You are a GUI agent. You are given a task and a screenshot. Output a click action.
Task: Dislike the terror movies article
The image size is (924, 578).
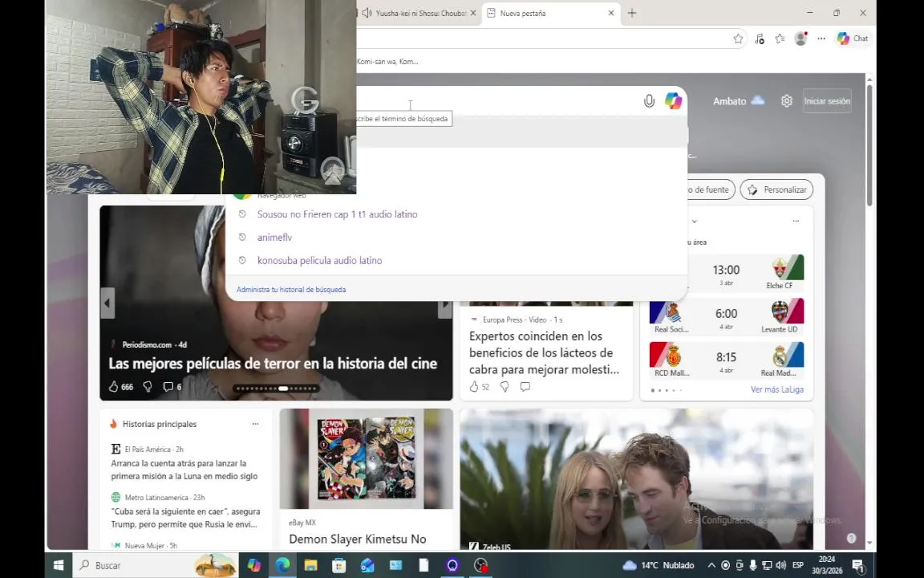click(148, 387)
